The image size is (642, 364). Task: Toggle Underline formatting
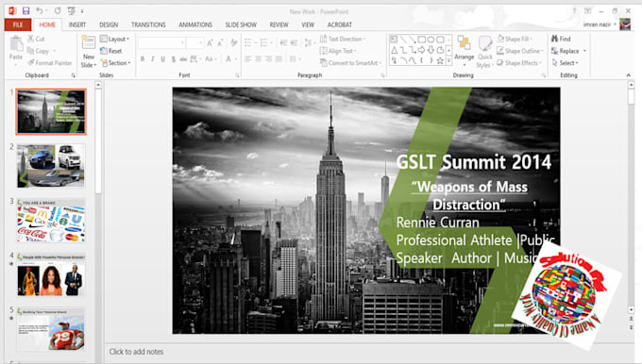(163, 59)
